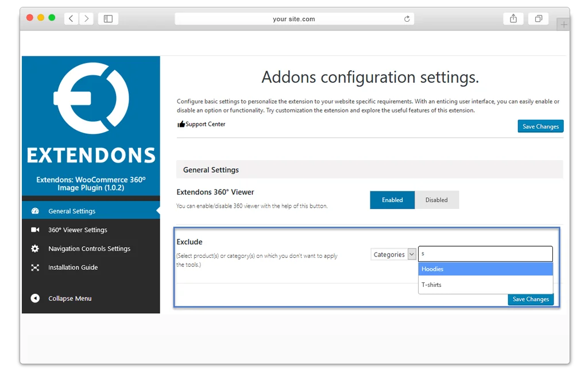This screenshot has width=588, height=369.
Task: Show all tabs overview icon
Action: click(538, 18)
